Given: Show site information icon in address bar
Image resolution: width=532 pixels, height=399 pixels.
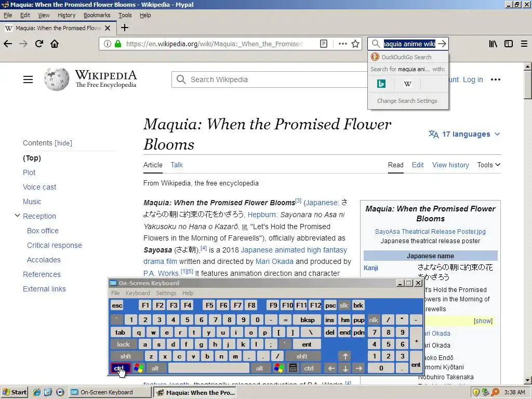Looking at the screenshot, I should (107, 44).
